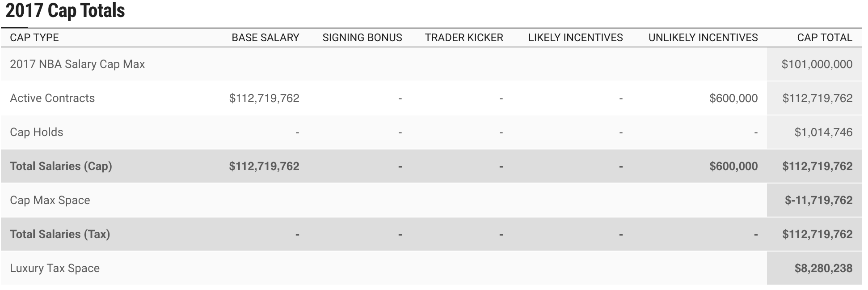Click the LIKELY INCENTIVES column header
Viewport: 868px width, 290px height.
click(575, 38)
